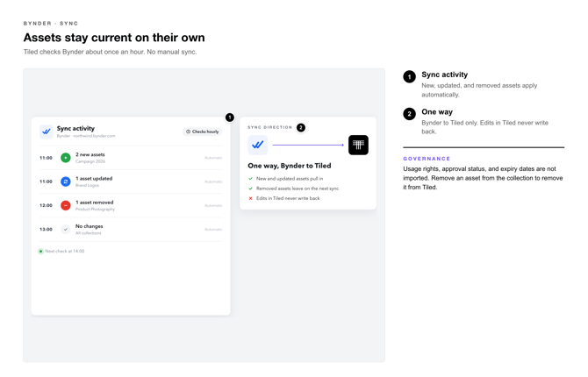Click the grey check icon beside No changes
Screen dimensions: 588x377
pos(66,230)
